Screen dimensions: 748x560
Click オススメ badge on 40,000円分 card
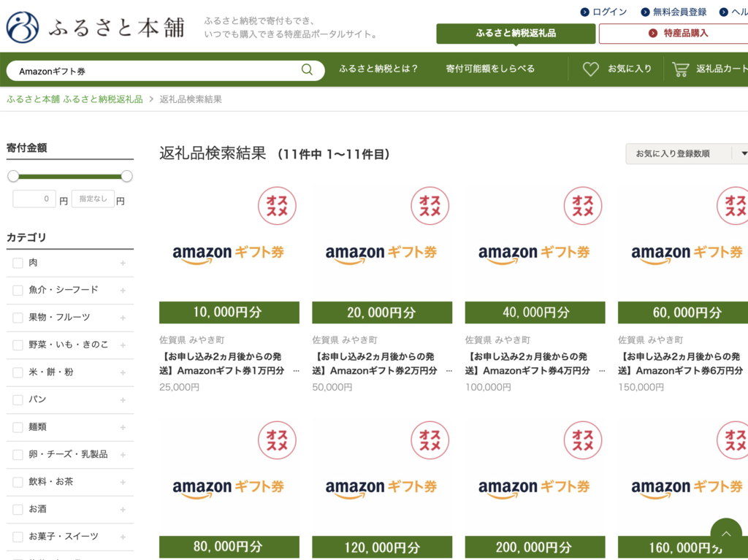point(582,206)
